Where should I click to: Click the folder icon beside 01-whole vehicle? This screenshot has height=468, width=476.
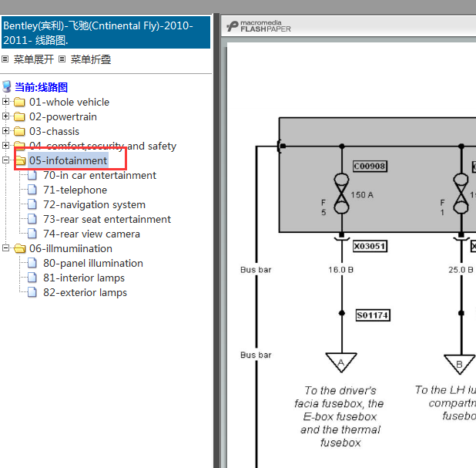point(20,102)
